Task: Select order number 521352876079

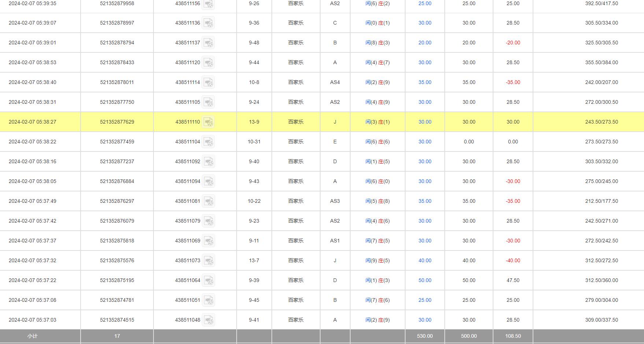Action: point(117,221)
